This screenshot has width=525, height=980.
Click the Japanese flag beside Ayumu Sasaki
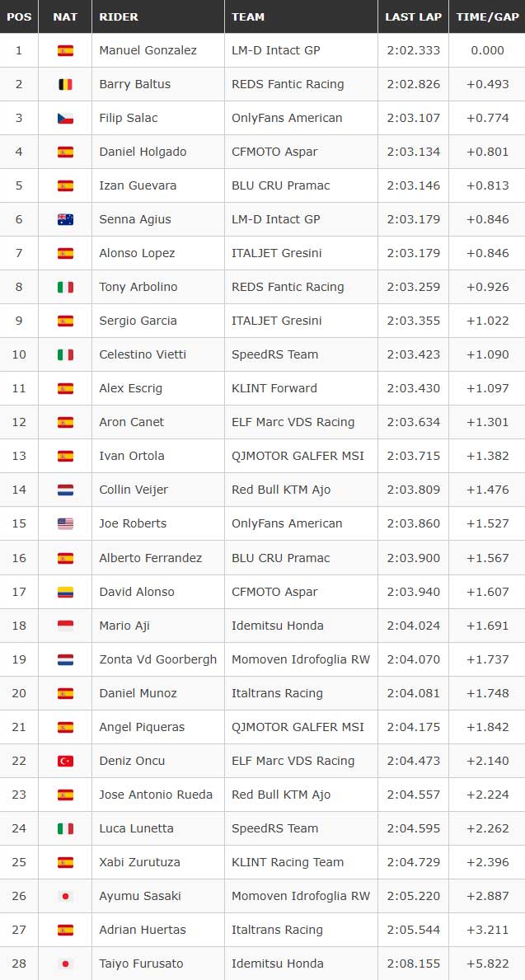point(65,896)
